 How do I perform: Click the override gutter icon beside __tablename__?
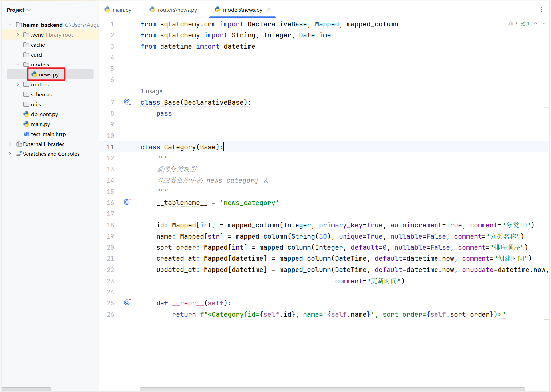click(x=127, y=202)
